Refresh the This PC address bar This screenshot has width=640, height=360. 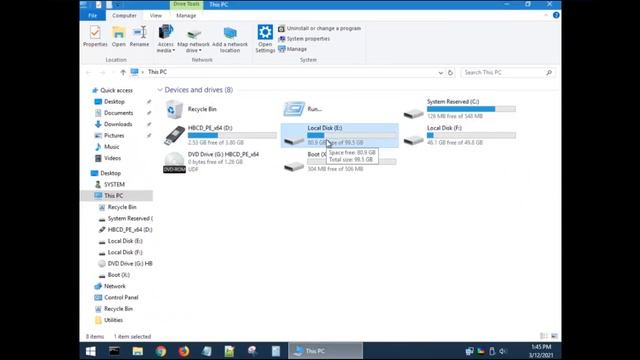pos(450,72)
